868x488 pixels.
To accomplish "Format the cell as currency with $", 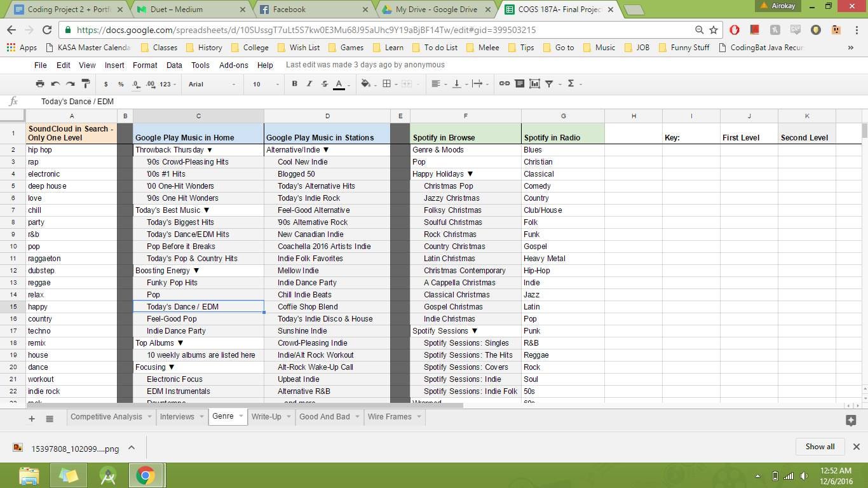I will [x=105, y=84].
